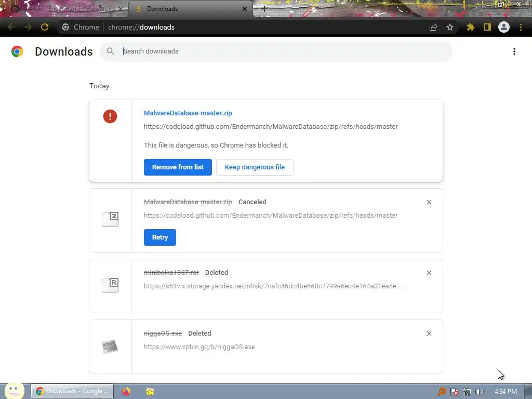
Task: Click the codeload URL under canceled download
Action: pos(271,216)
